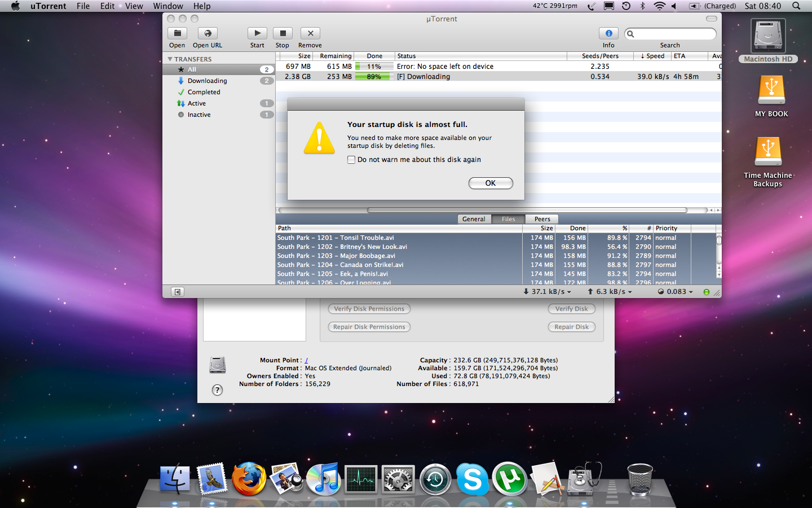Open Spotlight search in menu bar
This screenshot has width=812, height=508.
pyautogui.click(x=796, y=6)
